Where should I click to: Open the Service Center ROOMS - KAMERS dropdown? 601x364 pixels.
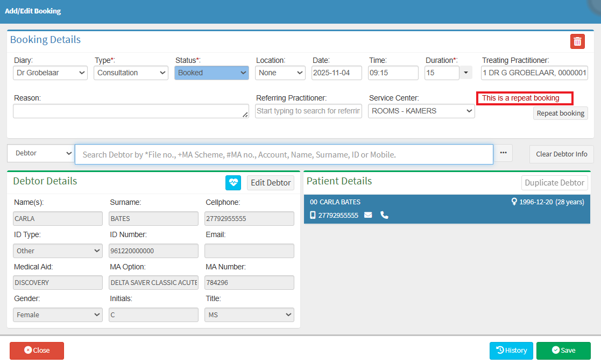[421, 111]
